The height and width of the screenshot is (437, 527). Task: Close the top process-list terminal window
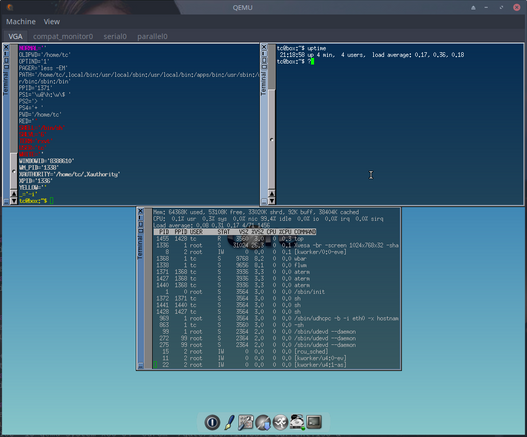point(140,211)
